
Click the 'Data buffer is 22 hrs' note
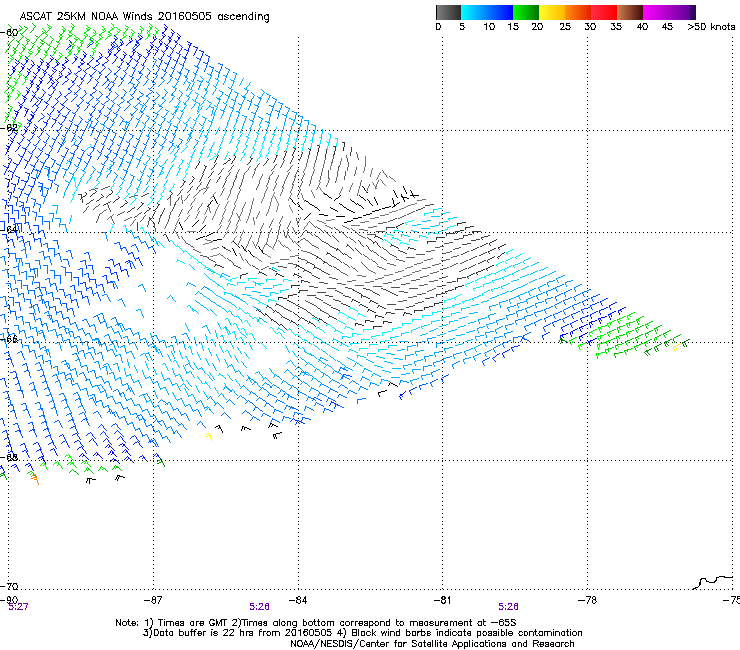(362, 633)
